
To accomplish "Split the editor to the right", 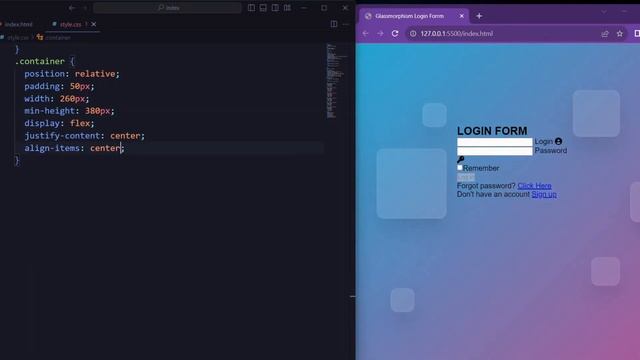I will pyautogui.click(x=334, y=24).
